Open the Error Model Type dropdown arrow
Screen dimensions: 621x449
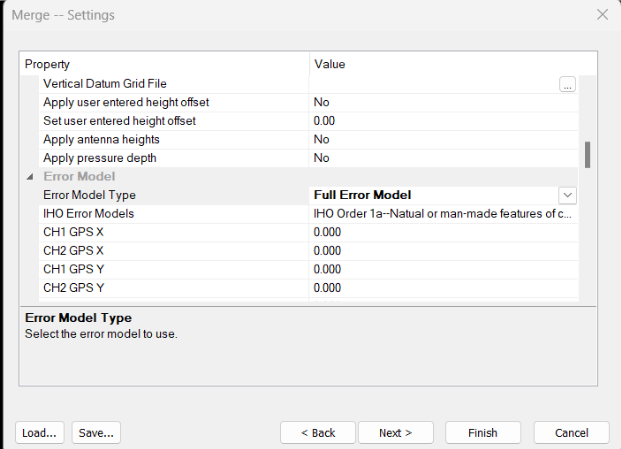(567, 195)
